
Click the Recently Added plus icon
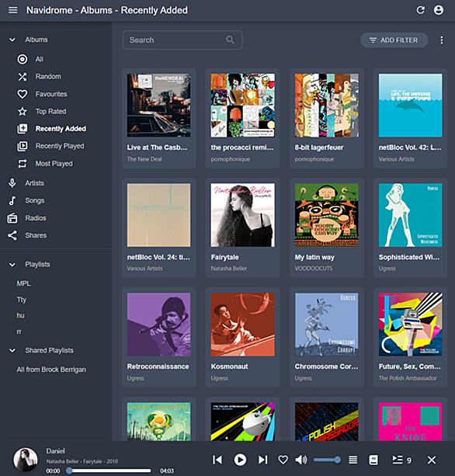pos(23,129)
